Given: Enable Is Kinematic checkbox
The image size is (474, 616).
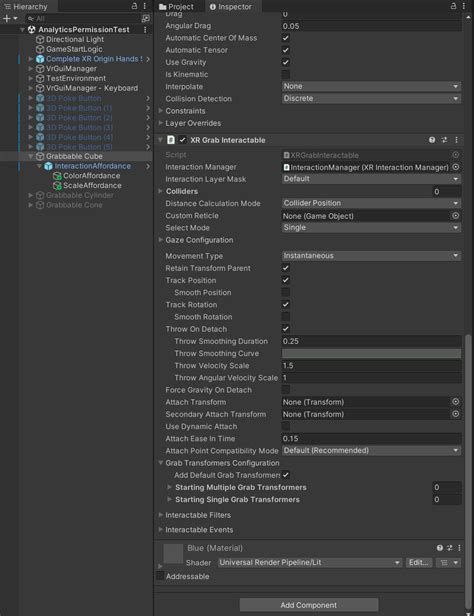Looking at the screenshot, I should [285, 74].
